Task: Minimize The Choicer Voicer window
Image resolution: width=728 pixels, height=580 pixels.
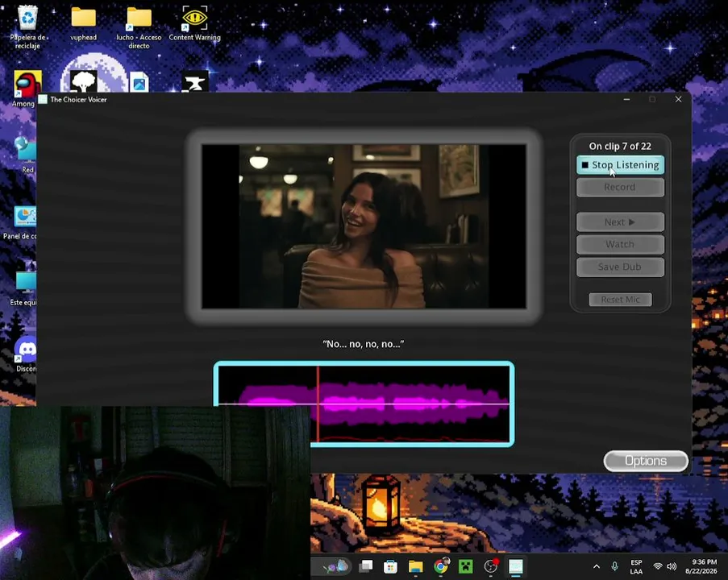Action: (x=626, y=99)
